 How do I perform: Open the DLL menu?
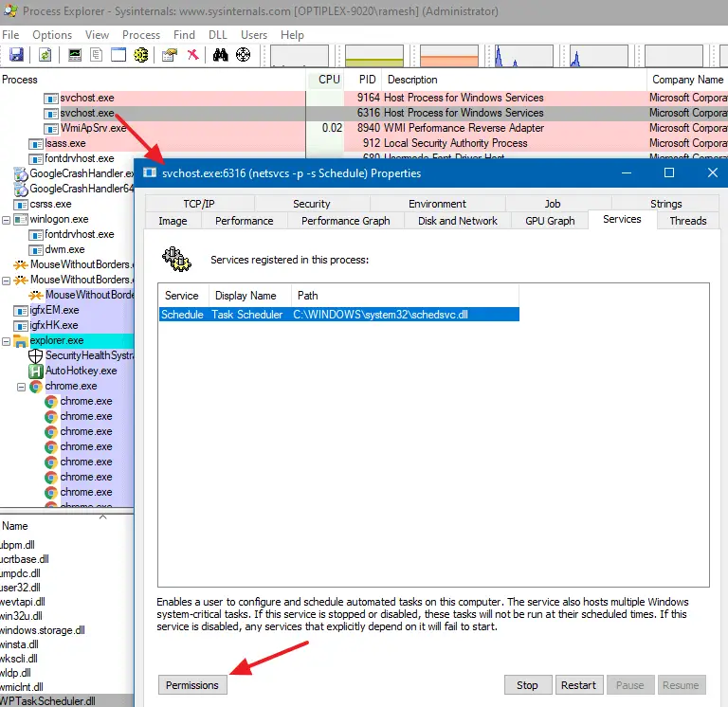click(218, 35)
